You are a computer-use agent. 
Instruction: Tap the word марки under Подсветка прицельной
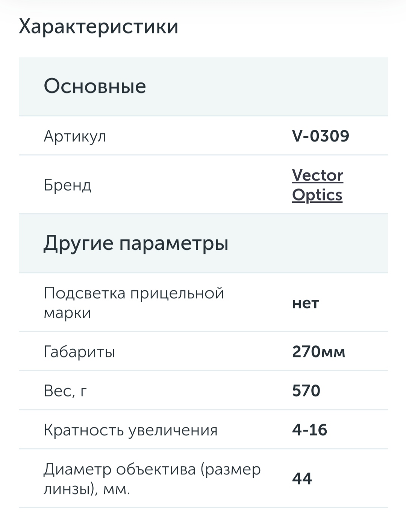pos(68,313)
